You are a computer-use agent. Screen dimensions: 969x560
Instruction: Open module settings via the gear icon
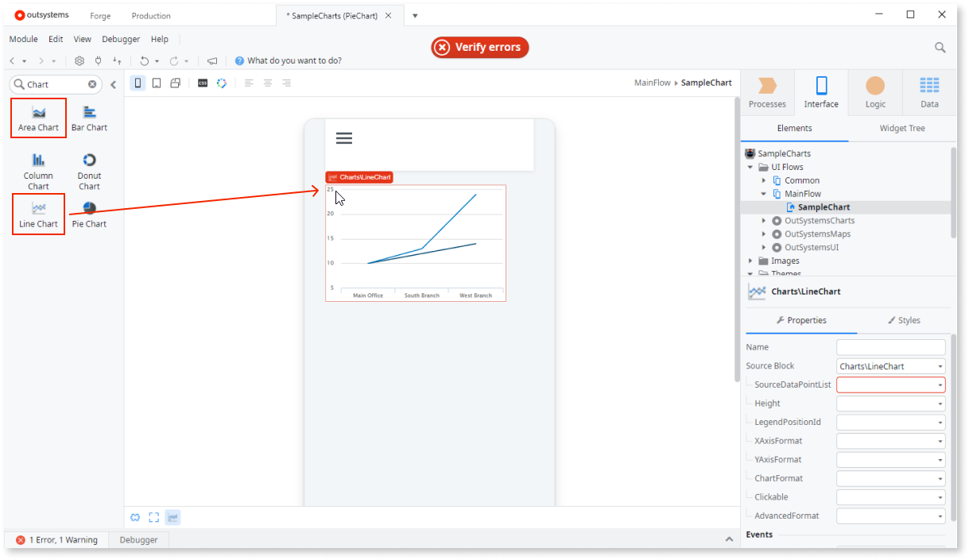pyautogui.click(x=78, y=60)
